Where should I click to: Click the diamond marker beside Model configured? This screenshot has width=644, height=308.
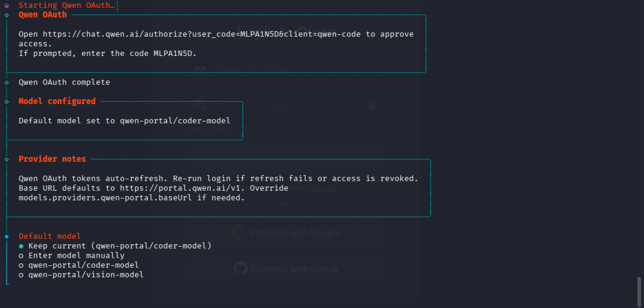tap(7, 102)
